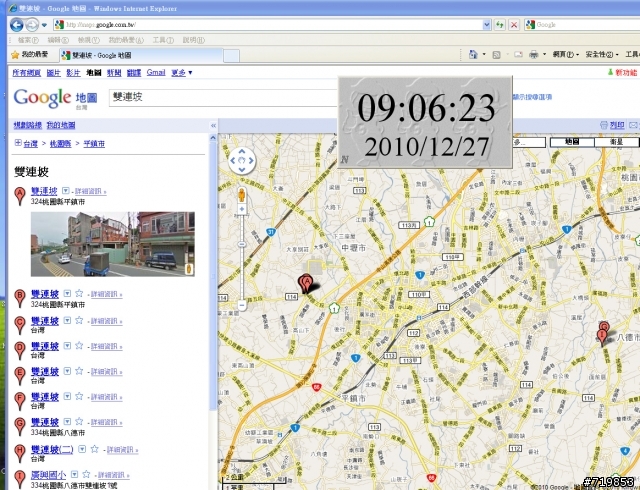640x490 pixels.
Task: Click the RSS feeds icon in command bar
Action: [x=496, y=55]
